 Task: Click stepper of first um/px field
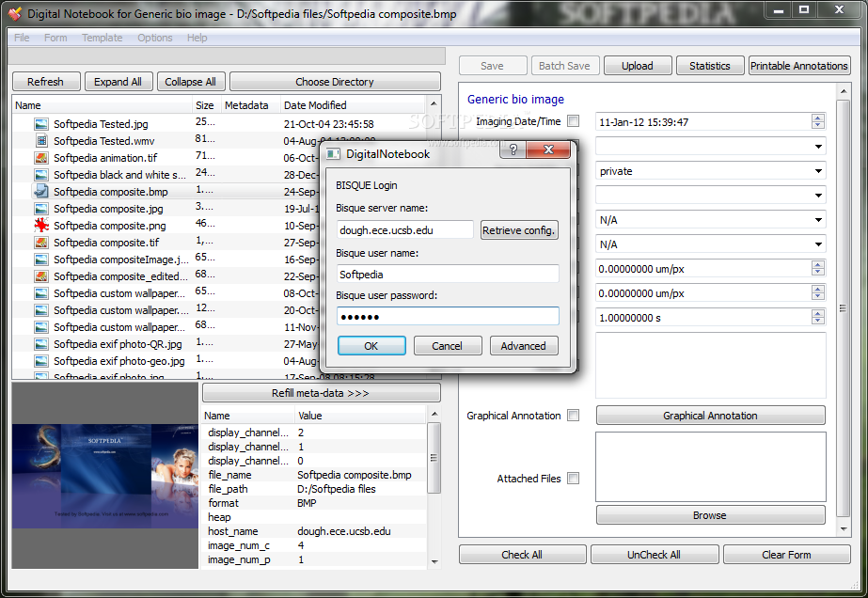pos(817,269)
